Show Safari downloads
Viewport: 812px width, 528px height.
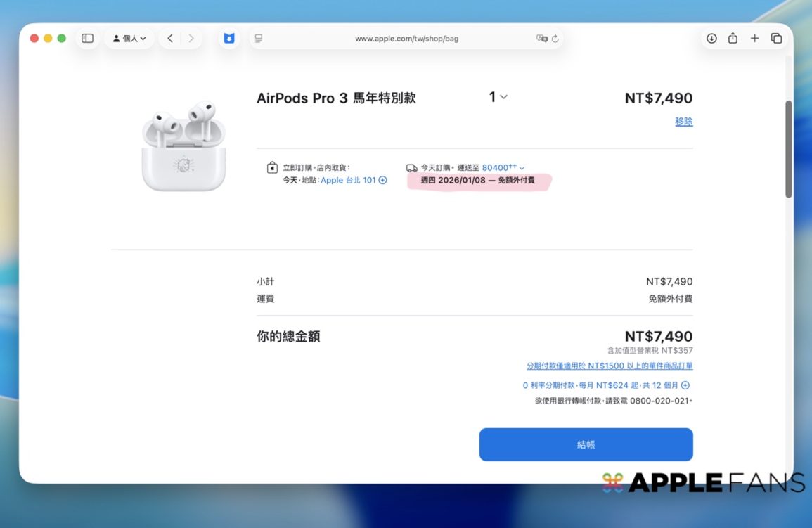coord(711,39)
